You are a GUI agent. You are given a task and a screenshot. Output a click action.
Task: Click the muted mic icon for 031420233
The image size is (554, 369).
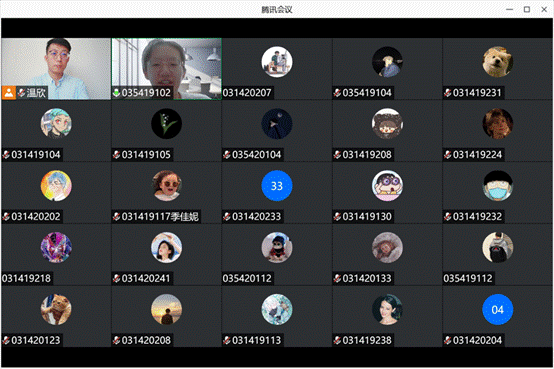click(x=227, y=217)
